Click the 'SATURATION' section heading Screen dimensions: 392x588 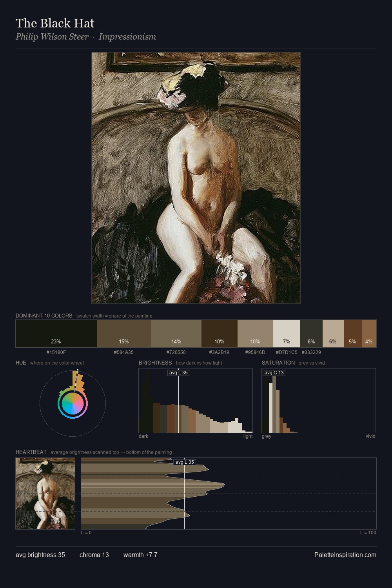coord(278,363)
